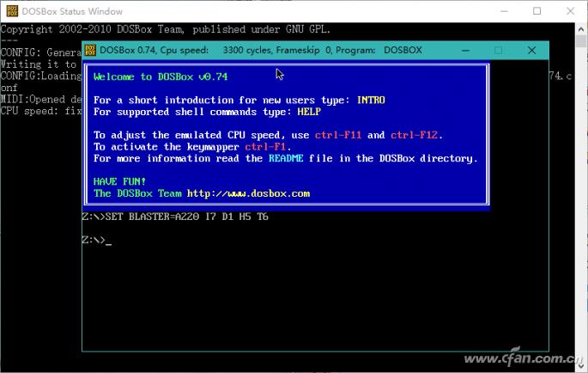Click the yellow HELP command word
This screenshot has width=588, height=373.
click(x=309, y=112)
